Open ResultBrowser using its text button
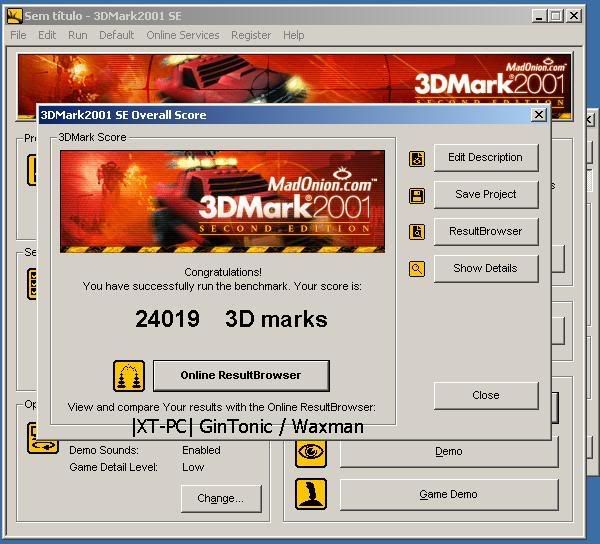The height and width of the screenshot is (544, 600). tap(486, 231)
